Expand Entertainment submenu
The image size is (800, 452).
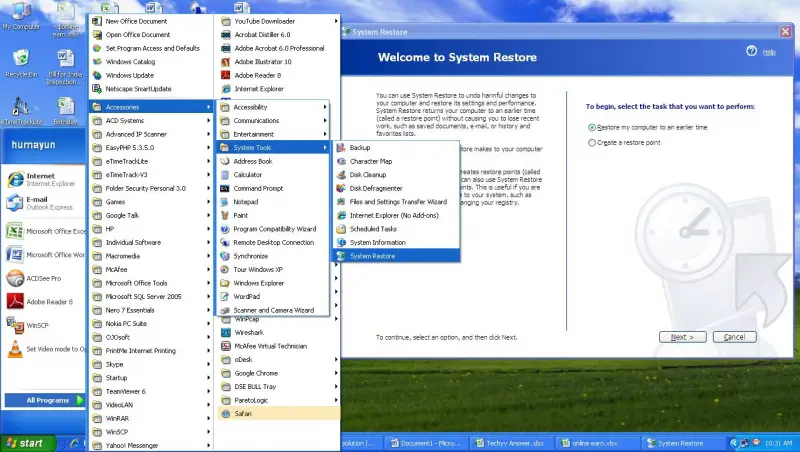pyautogui.click(x=273, y=134)
